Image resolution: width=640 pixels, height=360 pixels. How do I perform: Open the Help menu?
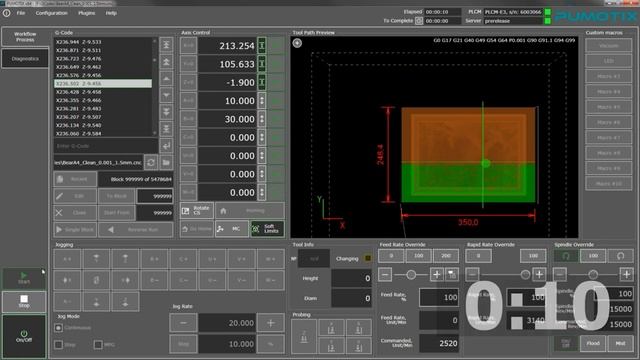[x=111, y=13]
